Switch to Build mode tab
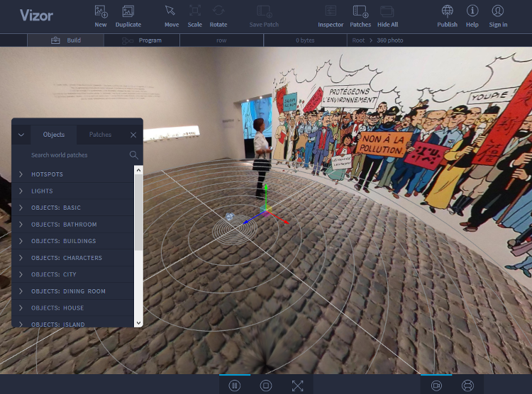This screenshot has width=532, height=394. tap(66, 40)
